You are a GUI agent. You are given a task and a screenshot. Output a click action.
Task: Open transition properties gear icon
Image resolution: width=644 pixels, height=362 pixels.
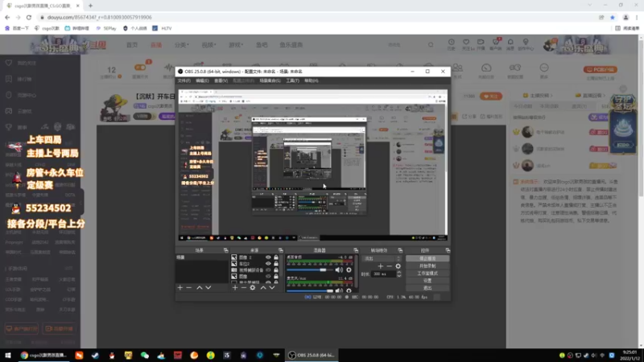[398, 266]
